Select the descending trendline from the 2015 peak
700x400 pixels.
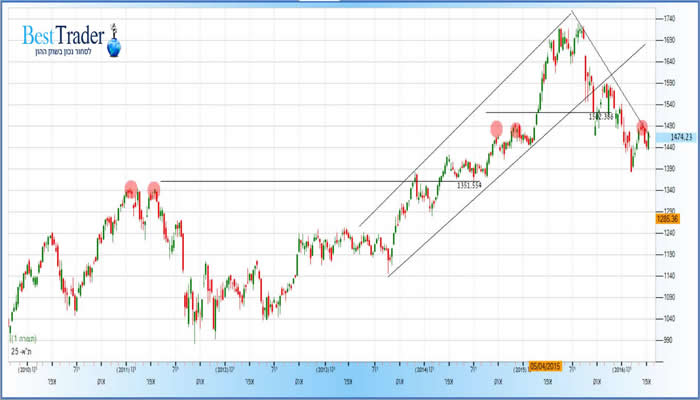pos(610,70)
